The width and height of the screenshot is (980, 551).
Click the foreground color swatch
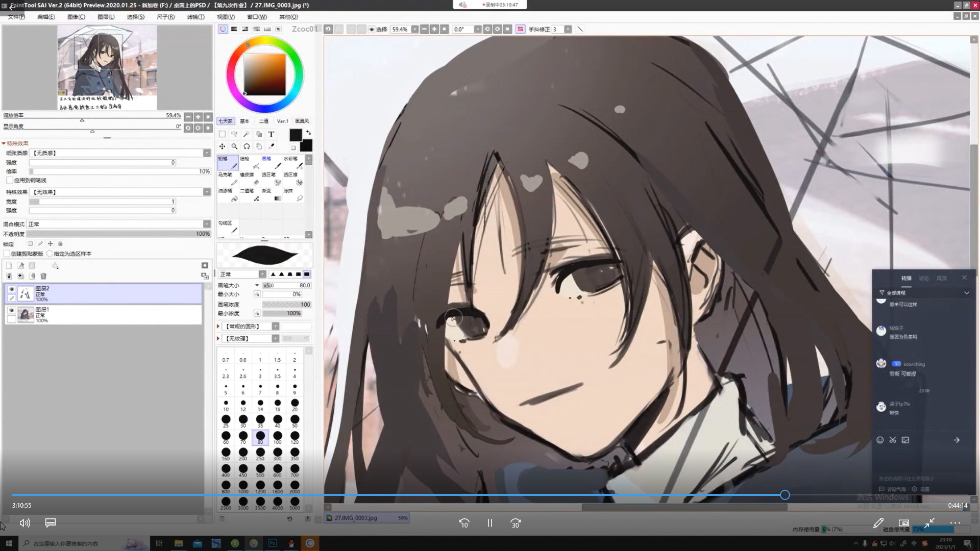296,135
